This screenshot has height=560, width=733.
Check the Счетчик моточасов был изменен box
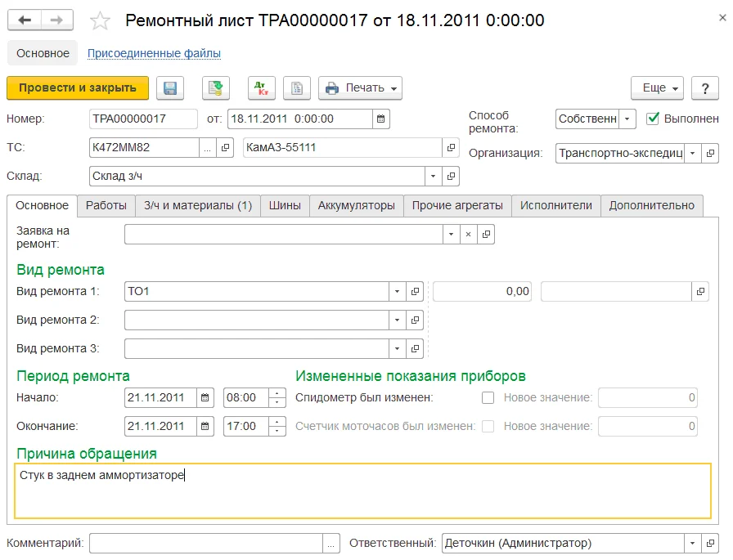(488, 426)
